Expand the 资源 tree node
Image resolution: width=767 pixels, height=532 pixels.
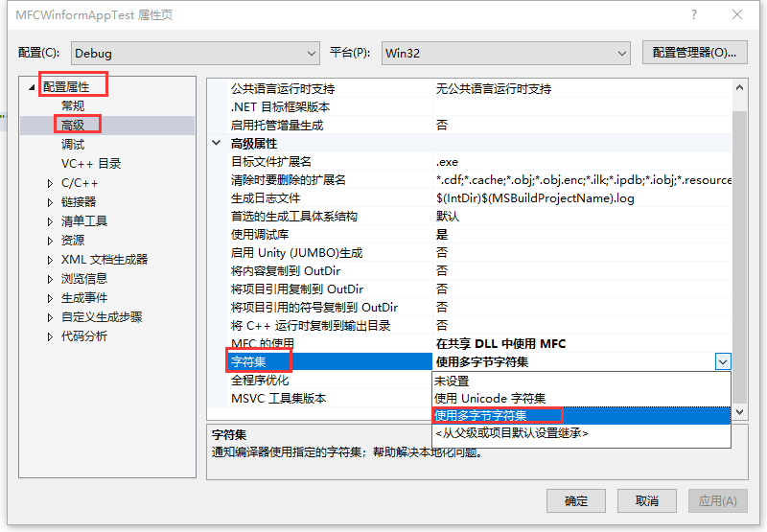[x=50, y=241]
